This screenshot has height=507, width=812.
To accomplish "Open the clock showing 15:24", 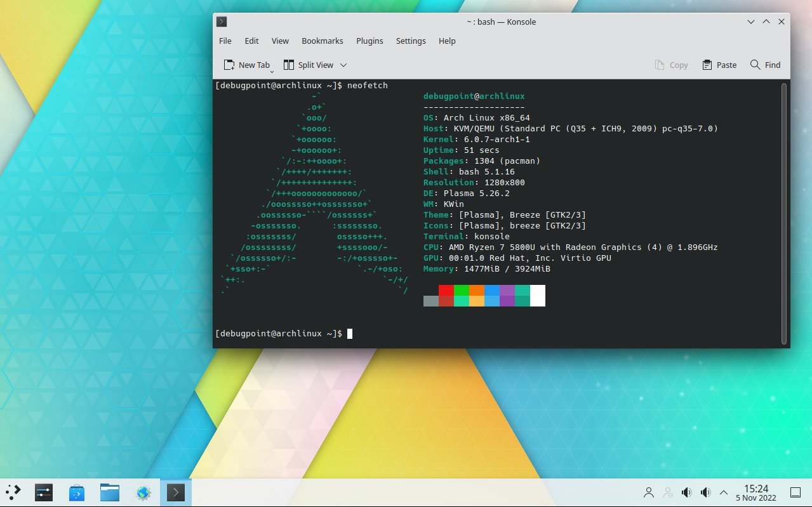I will pos(756,492).
